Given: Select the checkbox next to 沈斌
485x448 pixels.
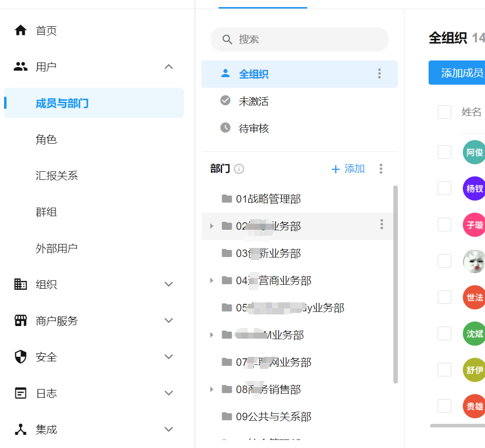Looking at the screenshot, I should 444,334.
